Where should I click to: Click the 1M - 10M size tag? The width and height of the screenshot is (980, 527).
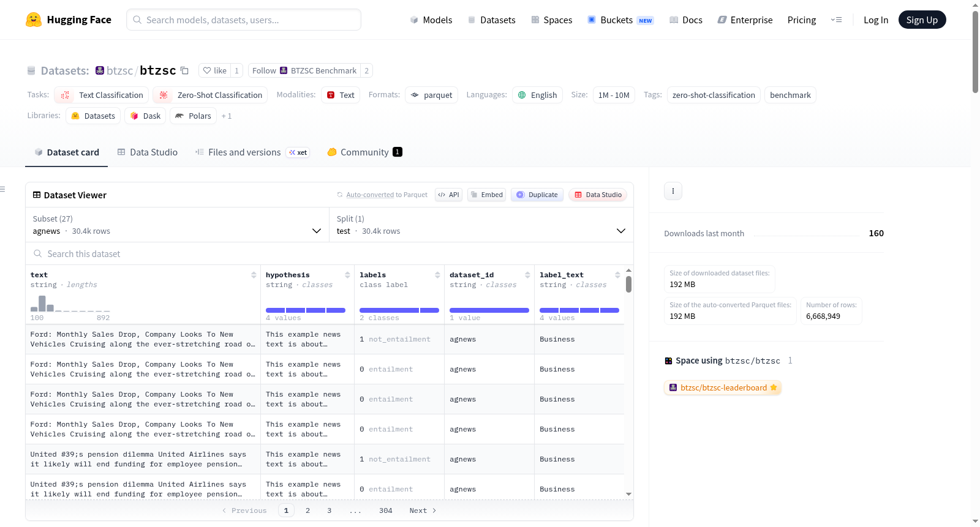pyautogui.click(x=614, y=95)
